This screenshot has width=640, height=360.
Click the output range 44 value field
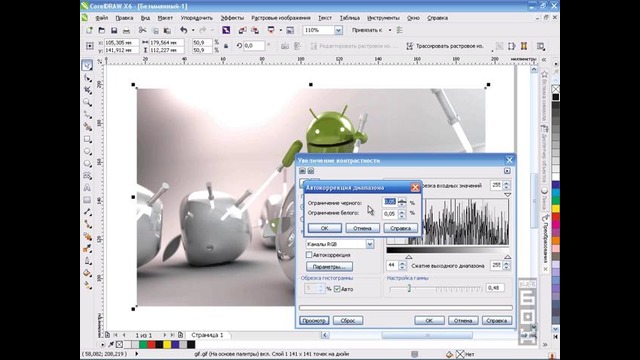pos(392,265)
